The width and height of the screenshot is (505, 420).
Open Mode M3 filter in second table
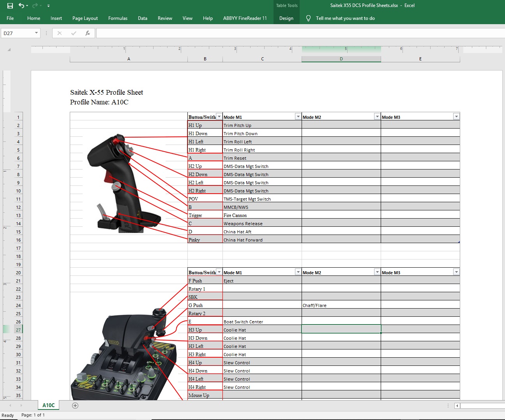(456, 272)
